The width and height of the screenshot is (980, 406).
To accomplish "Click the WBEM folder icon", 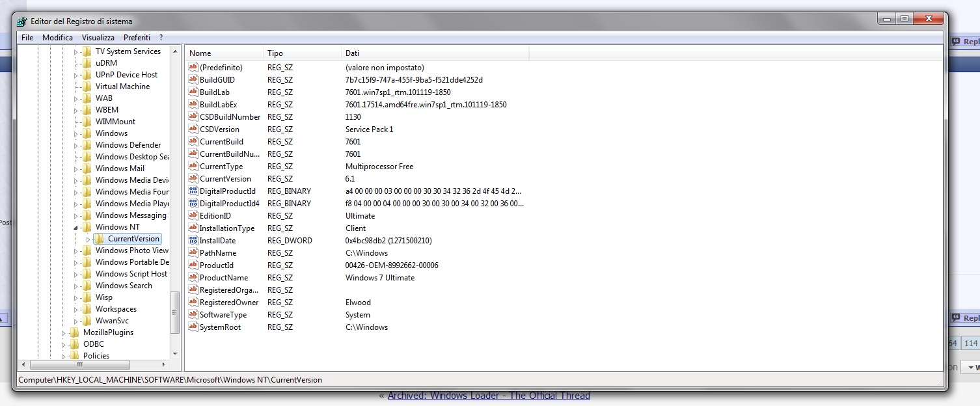I will [87, 110].
